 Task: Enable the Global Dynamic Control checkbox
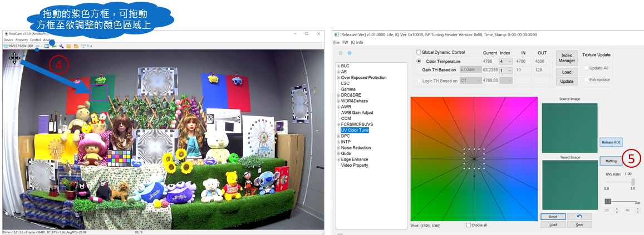pyautogui.click(x=419, y=52)
